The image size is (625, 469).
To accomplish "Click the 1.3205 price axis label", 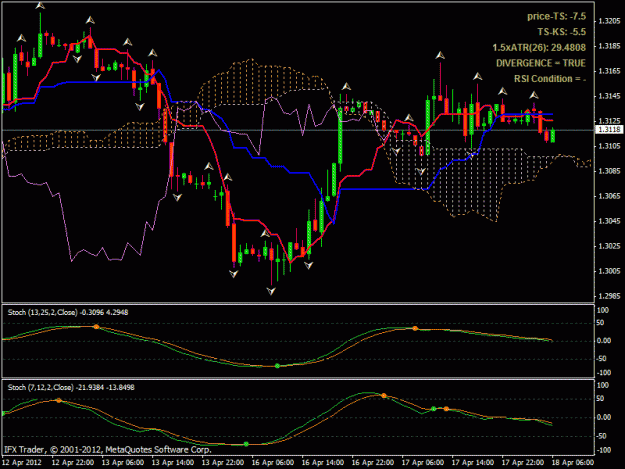I will tap(609, 21).
